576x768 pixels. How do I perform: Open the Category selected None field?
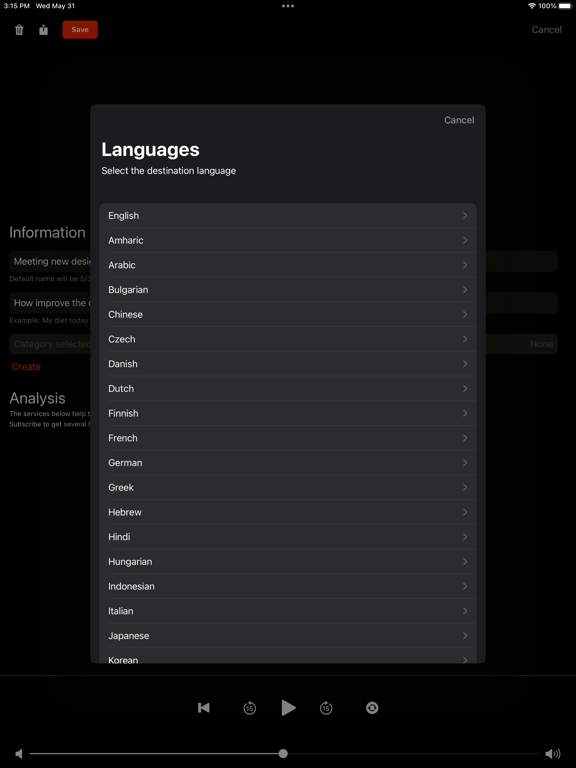283,344
